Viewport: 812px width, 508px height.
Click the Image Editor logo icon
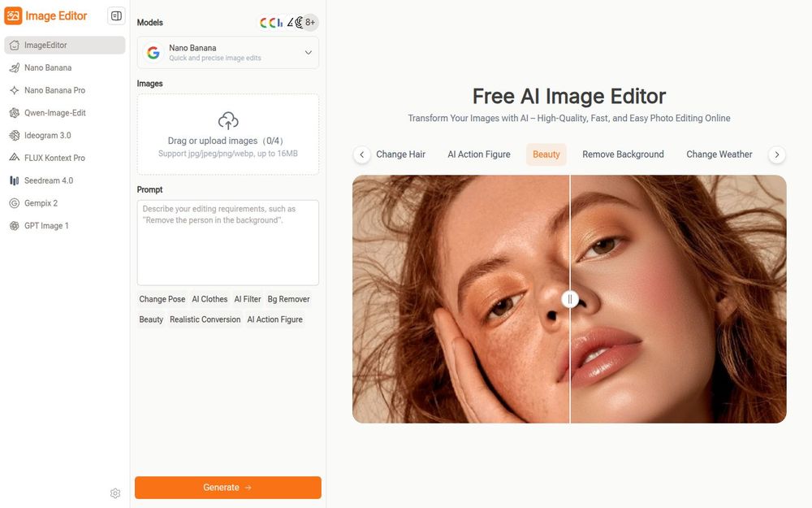click(x=13, y=16)
